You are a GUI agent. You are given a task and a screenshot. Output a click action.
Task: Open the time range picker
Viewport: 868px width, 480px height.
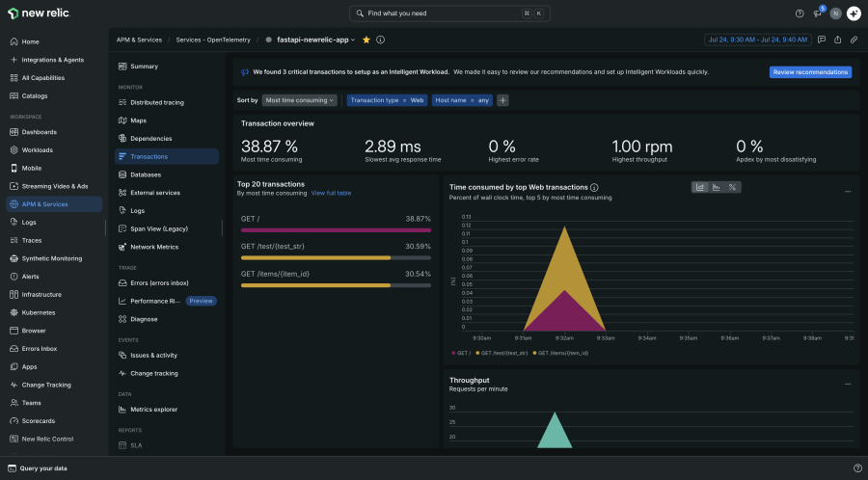click(x=758, y=40)
